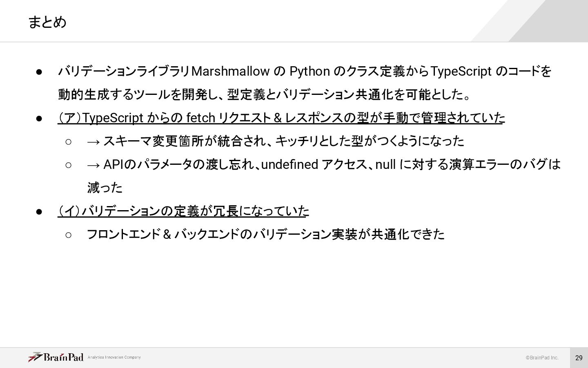The image size is (588, 368).
Task: Click the underlined (イ) バリデーション heading
Action: coord(183,211)
